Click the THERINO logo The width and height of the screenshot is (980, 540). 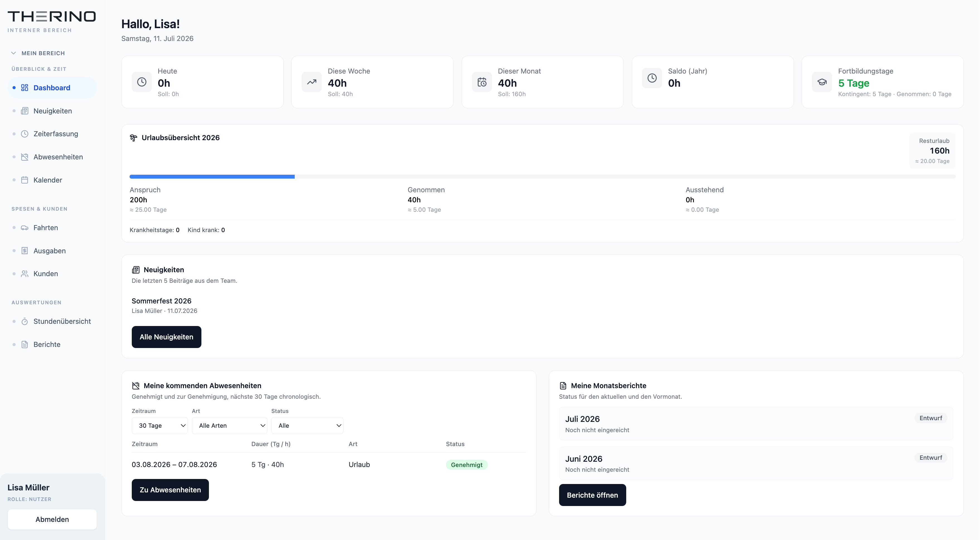(x=52, y=16)
